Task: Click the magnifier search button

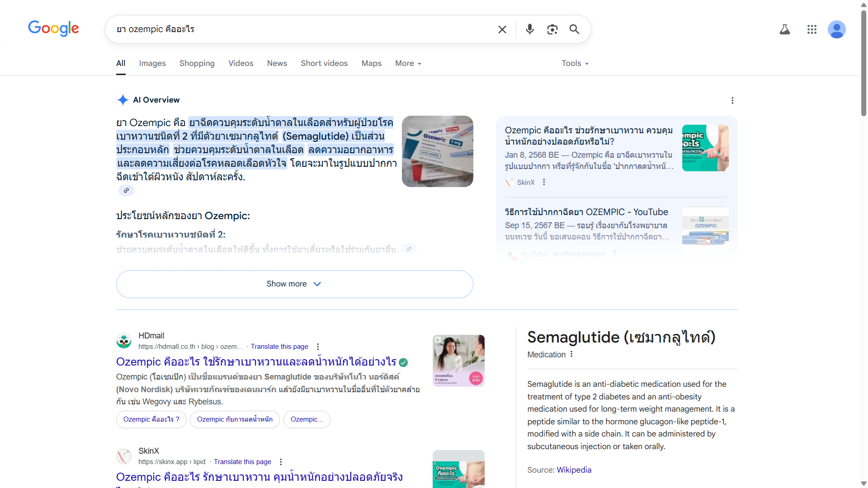Action: click(x=574, y=29)
